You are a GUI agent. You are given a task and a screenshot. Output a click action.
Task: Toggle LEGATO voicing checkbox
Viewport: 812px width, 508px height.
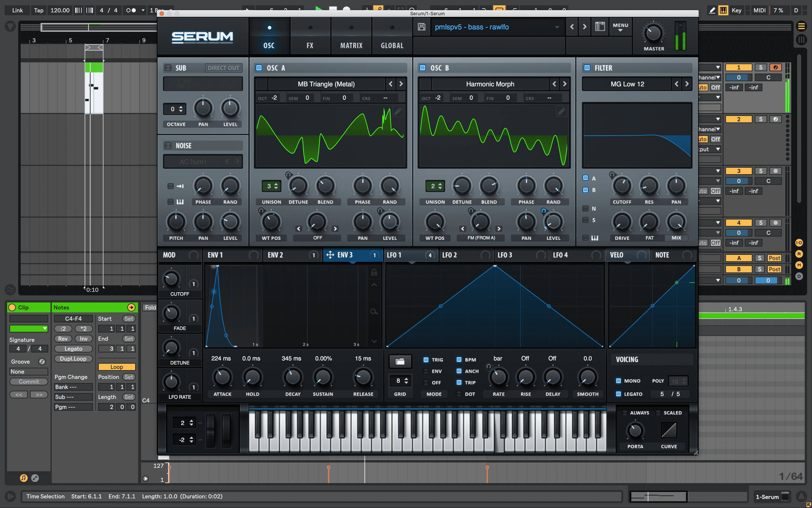click(x=618, y=394)
